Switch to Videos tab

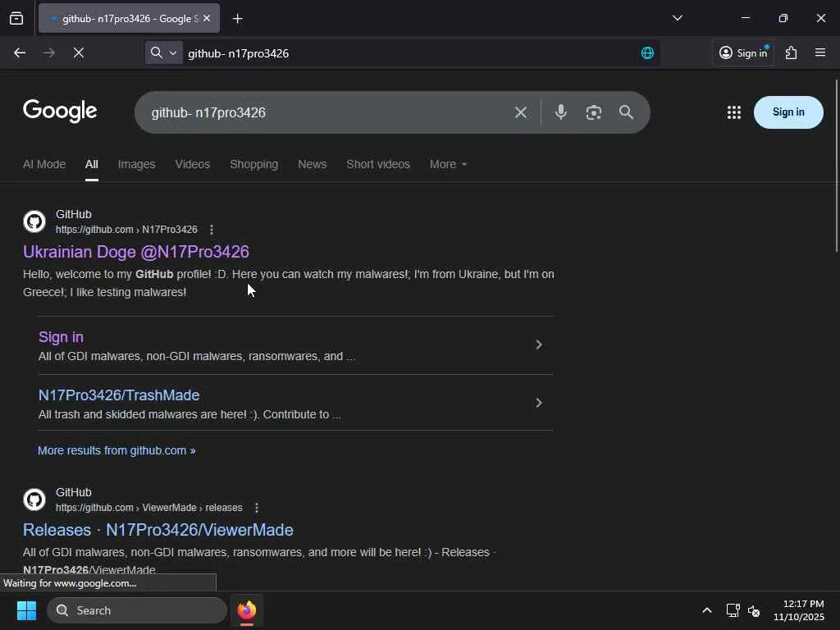point(192,164)
